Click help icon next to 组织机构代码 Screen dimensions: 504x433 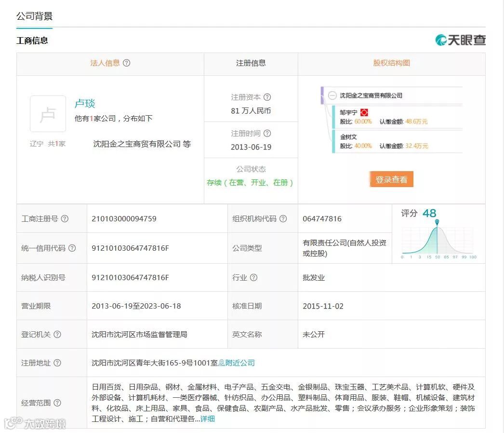(x=283, y=219)
